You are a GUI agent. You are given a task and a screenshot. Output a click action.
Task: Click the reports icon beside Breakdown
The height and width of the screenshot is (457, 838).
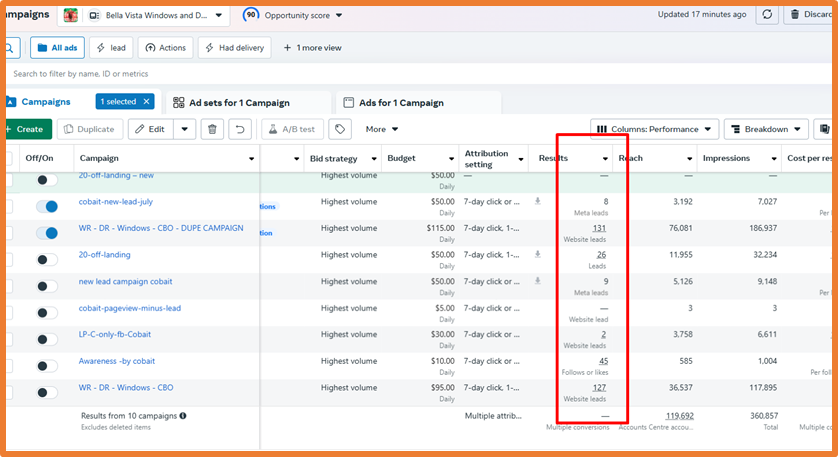(x=825, y=129)
